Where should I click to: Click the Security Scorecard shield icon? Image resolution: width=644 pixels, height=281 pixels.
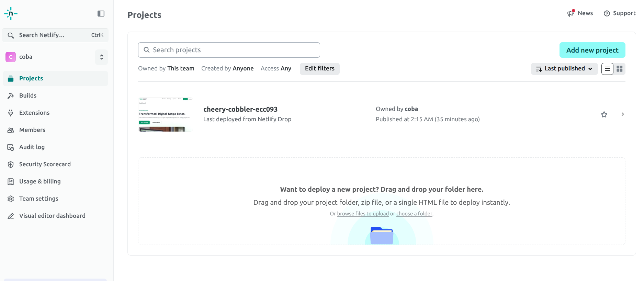[x=11, y=165]
